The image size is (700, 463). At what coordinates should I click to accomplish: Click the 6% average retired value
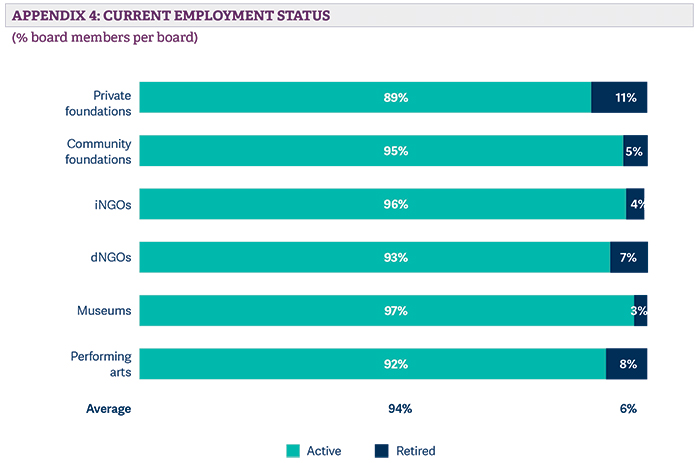[x=628, y=408]
